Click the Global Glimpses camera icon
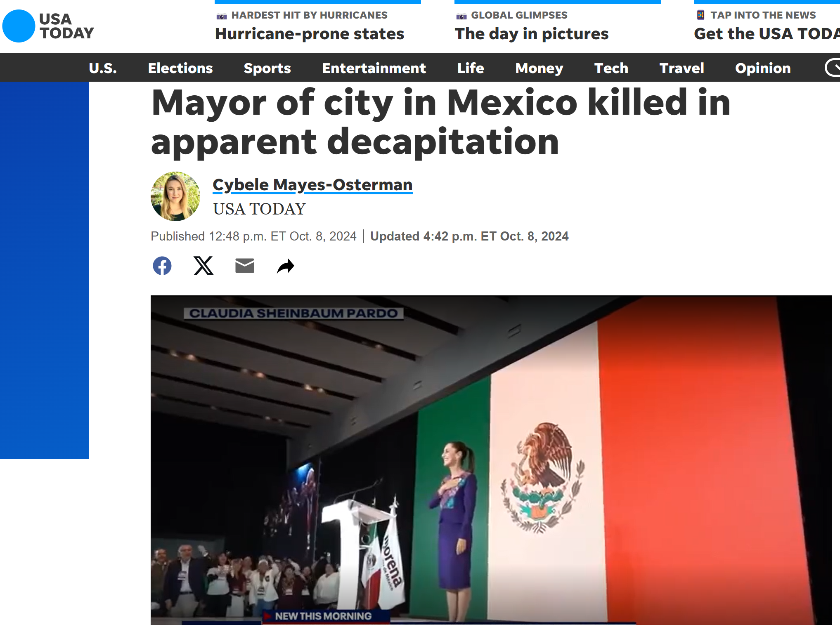 pos(461,16)
